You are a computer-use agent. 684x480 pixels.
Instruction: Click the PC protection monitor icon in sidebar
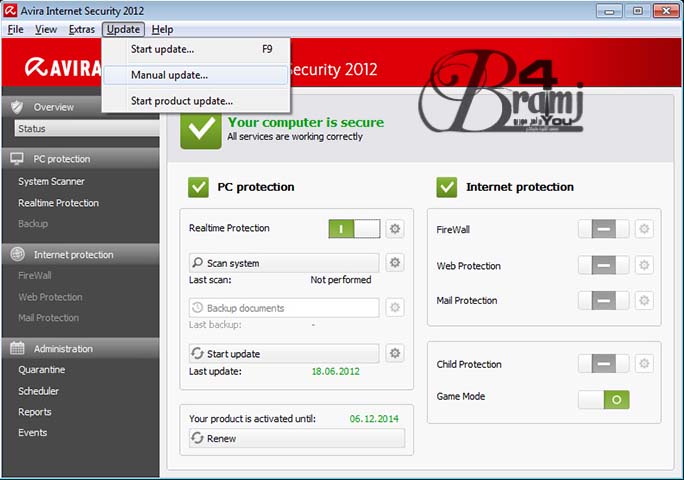17,158
